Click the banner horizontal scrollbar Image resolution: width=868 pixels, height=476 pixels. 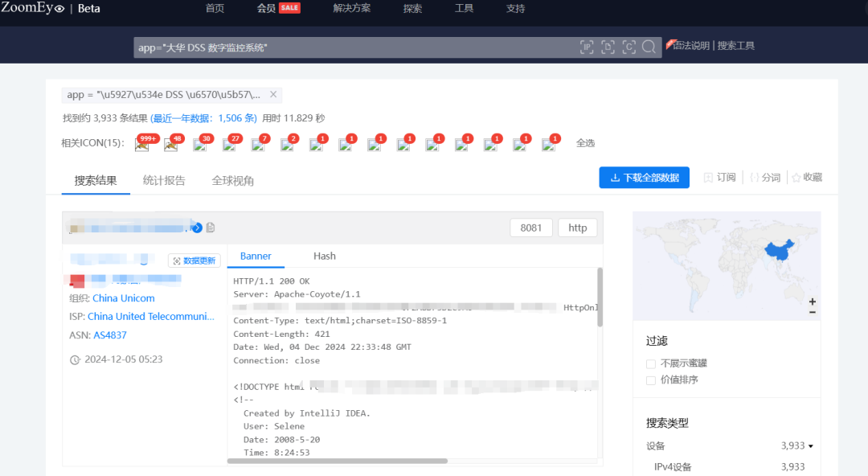pos(338,461)
